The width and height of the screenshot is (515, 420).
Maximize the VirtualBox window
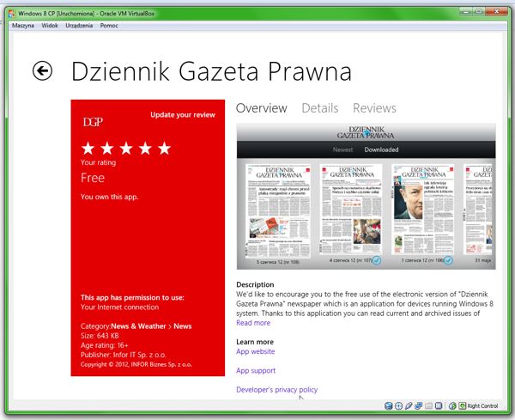[479, 12]
